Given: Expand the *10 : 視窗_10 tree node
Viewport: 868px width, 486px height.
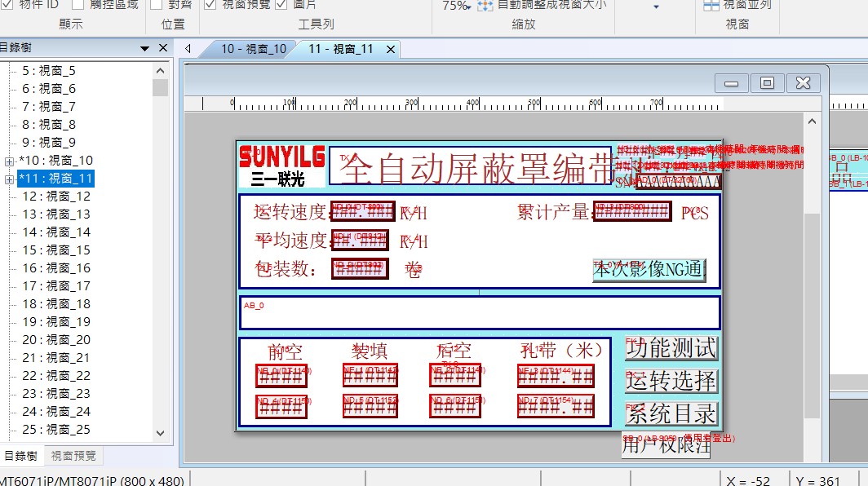Looking at the screenshot, I should pos(10,161).
